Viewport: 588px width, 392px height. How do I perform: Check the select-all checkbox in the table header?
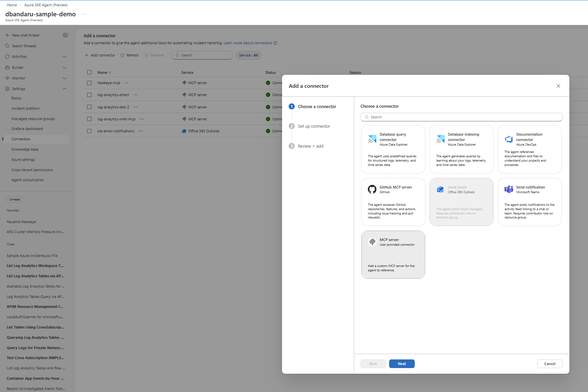click(89, 72)
